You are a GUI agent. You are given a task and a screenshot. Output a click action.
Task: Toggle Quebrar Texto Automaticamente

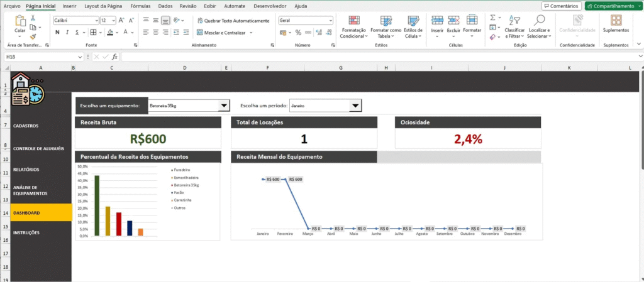click(232, 21)
